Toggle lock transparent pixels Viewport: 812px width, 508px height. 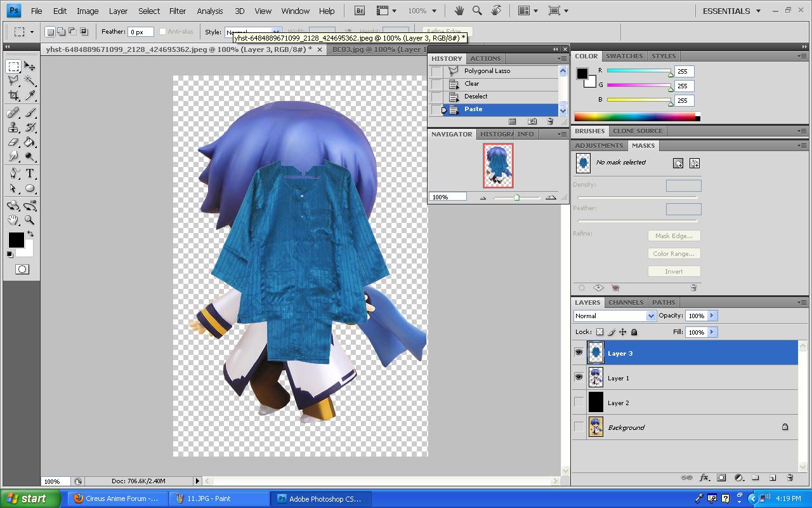click(x=599, y=332)
